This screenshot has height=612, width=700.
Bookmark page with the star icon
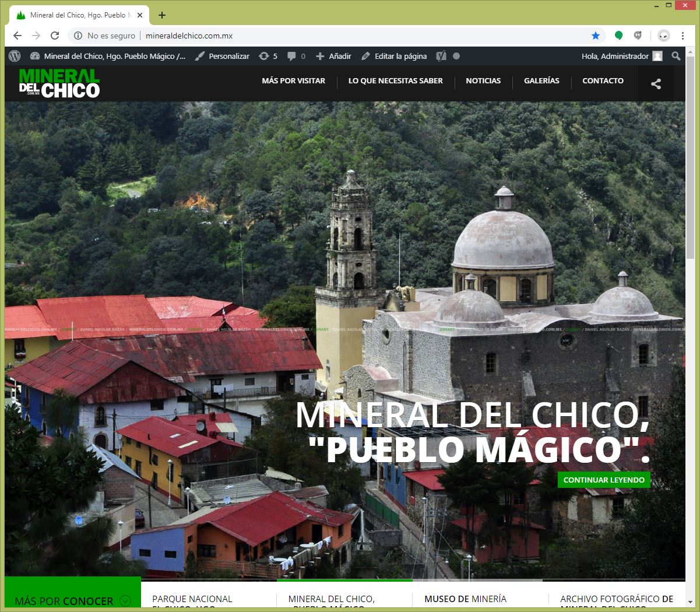(x=595, y=36)
